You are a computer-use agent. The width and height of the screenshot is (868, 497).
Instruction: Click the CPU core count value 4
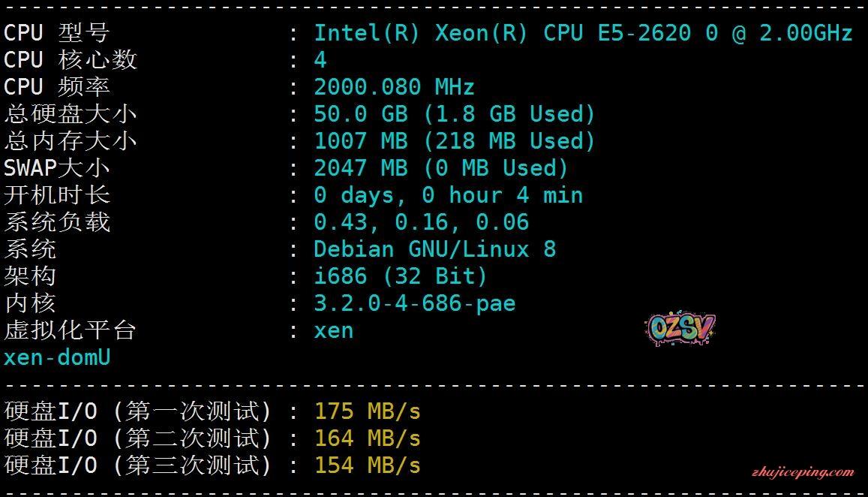pos(320,60)
